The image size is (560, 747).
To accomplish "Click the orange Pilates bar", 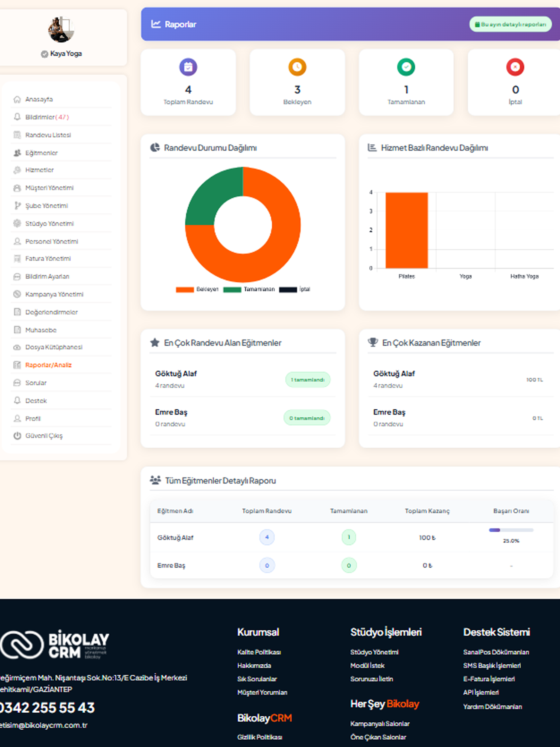I will [407, 230].
